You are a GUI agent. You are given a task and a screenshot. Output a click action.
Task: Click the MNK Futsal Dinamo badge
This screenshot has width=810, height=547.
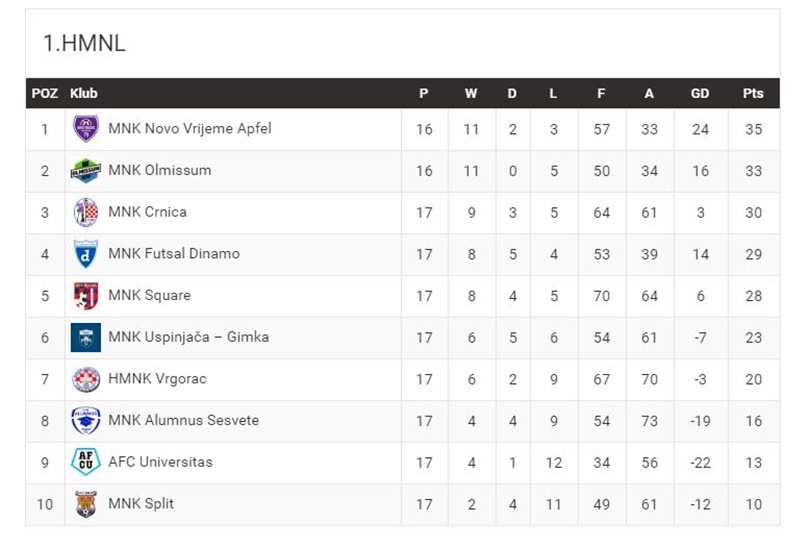tap(86, 254)
